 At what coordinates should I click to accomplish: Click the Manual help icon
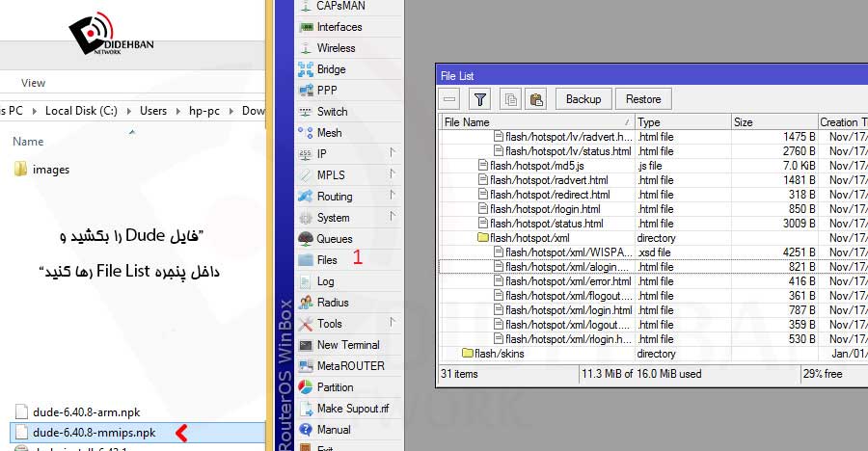(306, 430)
